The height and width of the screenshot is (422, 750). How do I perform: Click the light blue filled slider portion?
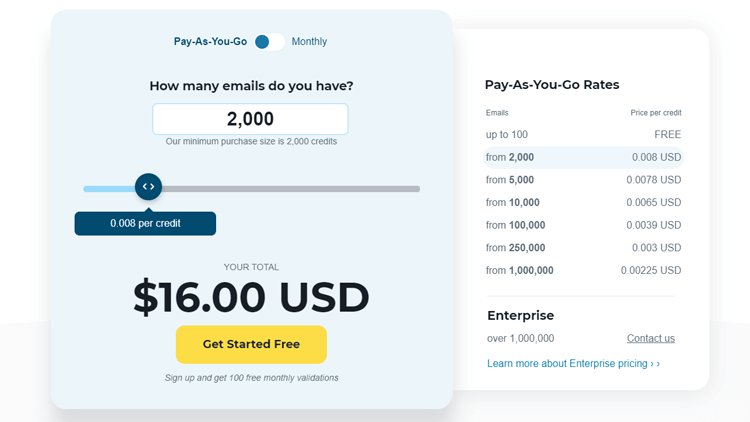click(109, 189)
